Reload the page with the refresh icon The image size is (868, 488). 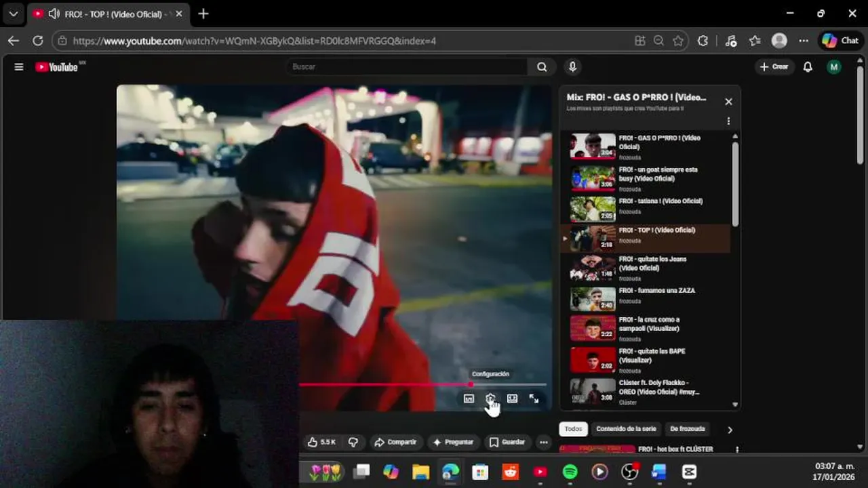click(38, 41)
